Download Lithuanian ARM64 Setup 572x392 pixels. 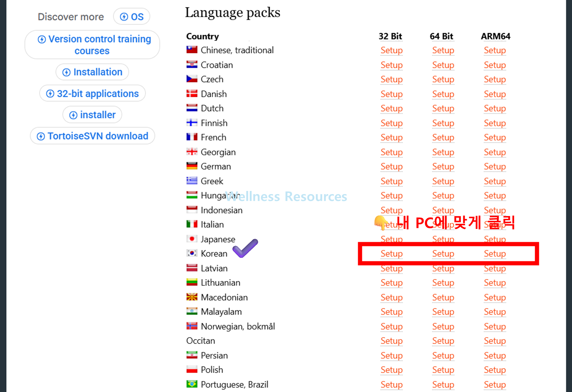(495, 283)
